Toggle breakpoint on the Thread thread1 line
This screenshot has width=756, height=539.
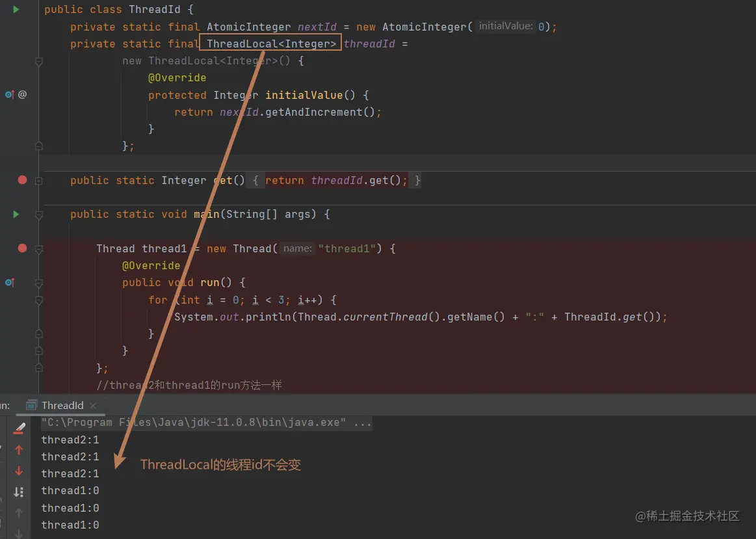coord(22,248)
